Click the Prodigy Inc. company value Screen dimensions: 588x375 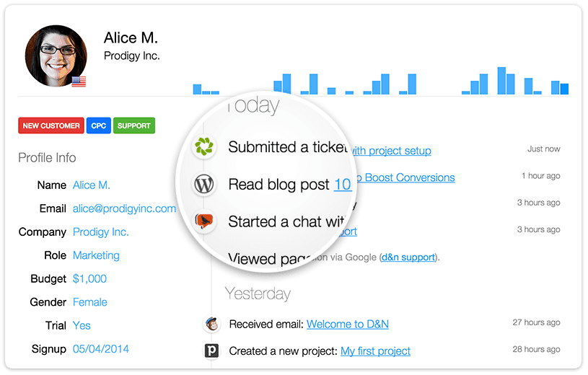(101, 232)
